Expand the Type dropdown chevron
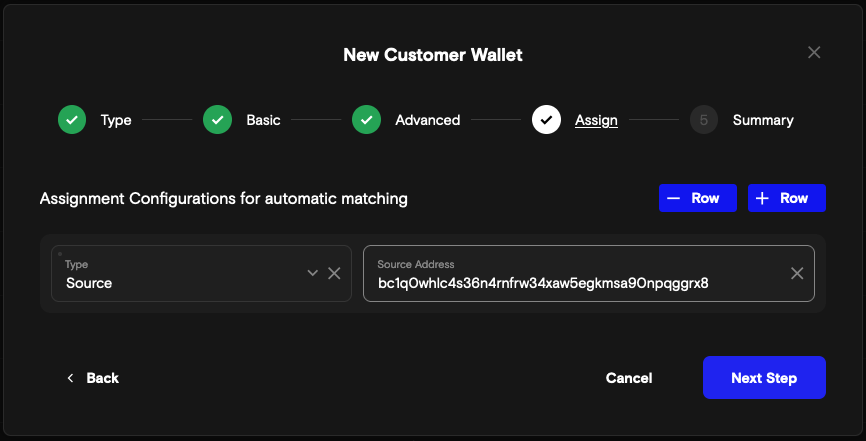Viewport: 866px width, 441px height. [313, 273]
